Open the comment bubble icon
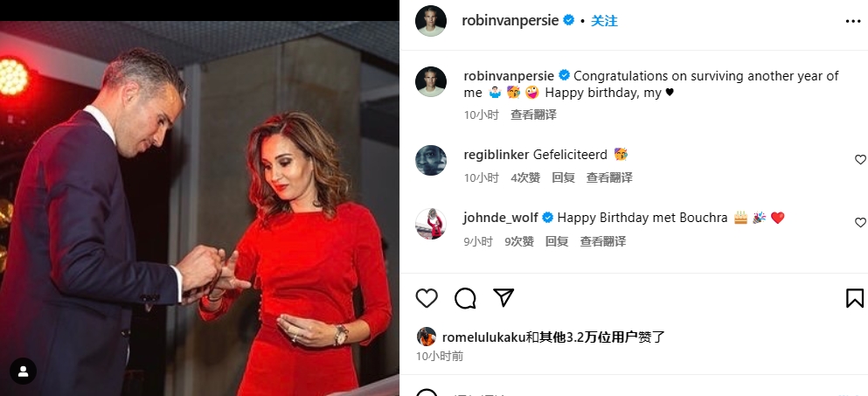Screen dimensions: 868x396 point(465,298)
